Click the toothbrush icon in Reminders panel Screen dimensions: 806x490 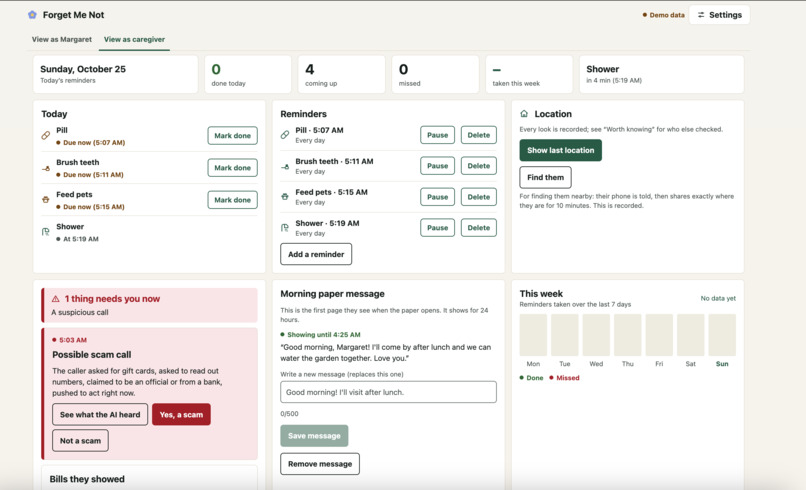285,166
